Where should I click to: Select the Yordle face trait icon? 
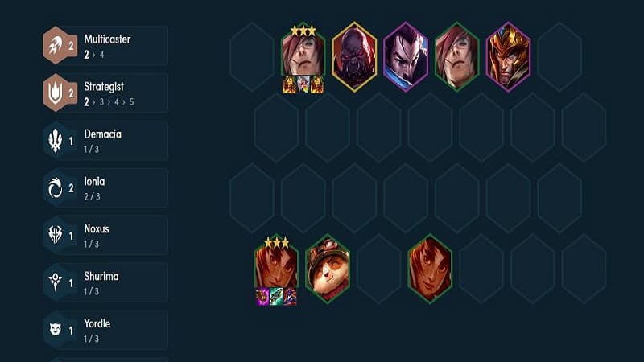coord(55,330)
